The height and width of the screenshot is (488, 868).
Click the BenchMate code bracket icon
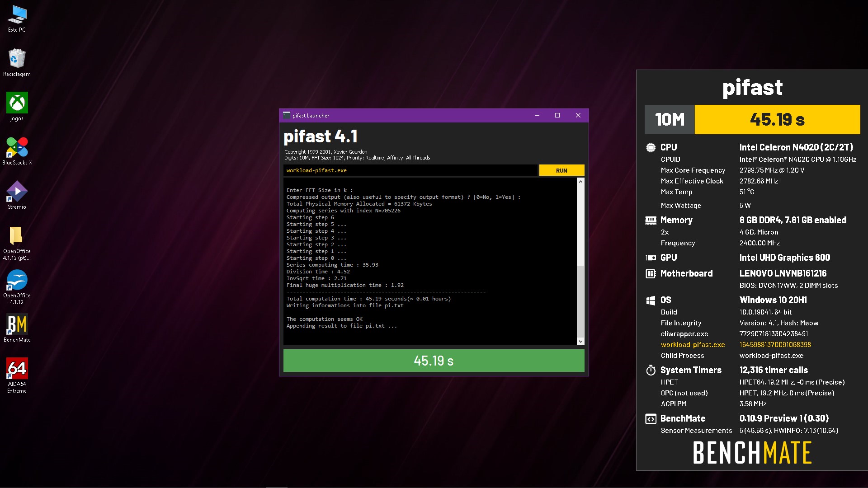tap(651, 419)
